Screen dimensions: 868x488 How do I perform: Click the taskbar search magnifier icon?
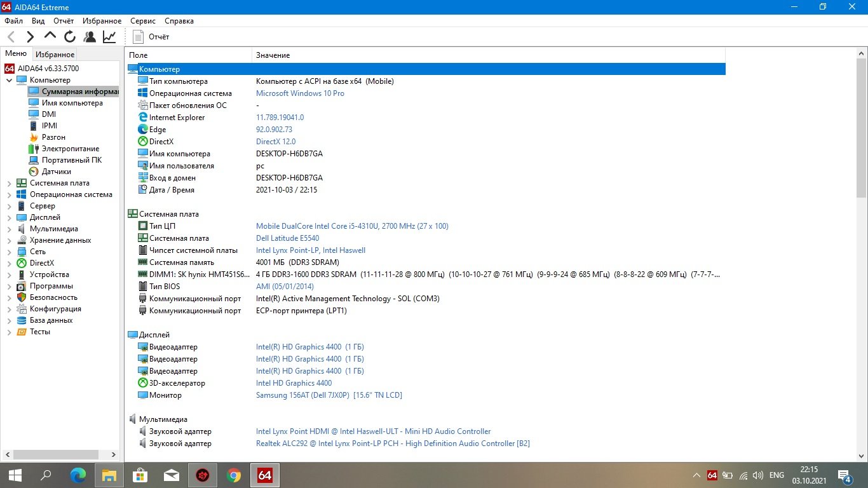(46, 475)
